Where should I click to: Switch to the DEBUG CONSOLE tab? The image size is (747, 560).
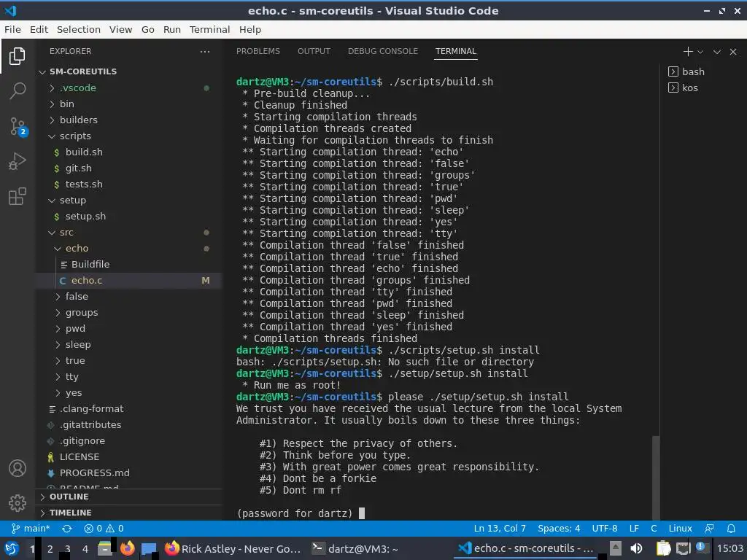(382, 52)
